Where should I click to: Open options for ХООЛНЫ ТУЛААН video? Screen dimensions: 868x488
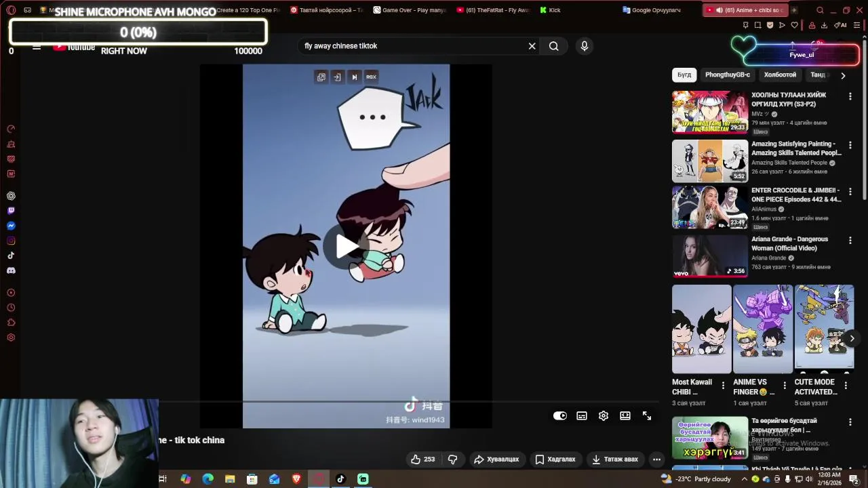(x=850, y=97)
